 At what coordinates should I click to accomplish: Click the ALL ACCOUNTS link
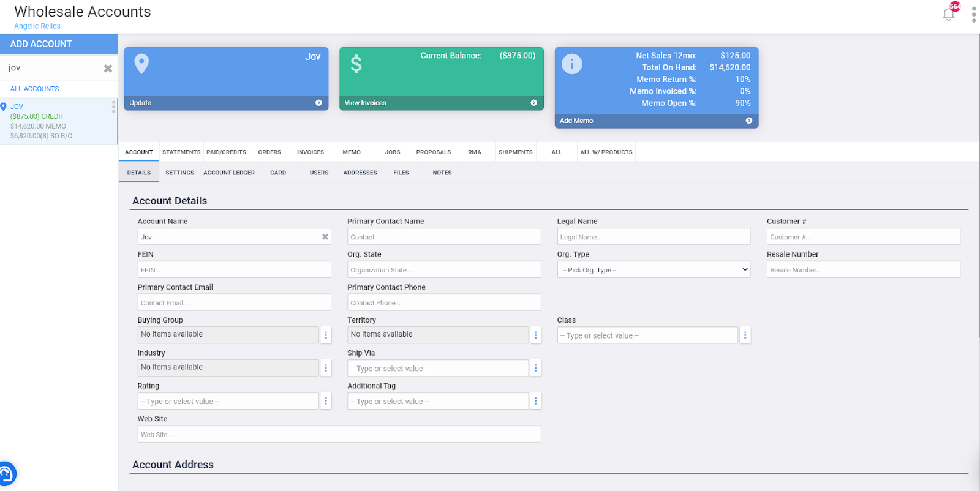pos(35,89)
